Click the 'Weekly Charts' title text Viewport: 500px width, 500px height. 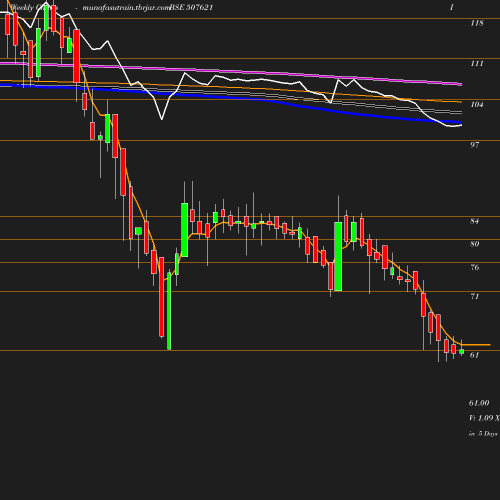(x=34, y=7)
